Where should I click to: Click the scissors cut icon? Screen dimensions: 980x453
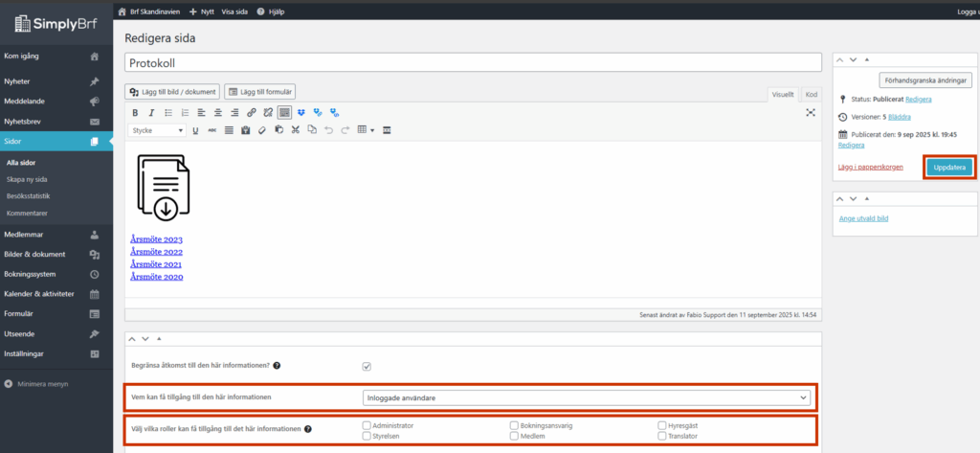pyautogui.click(x=296, y=130)
